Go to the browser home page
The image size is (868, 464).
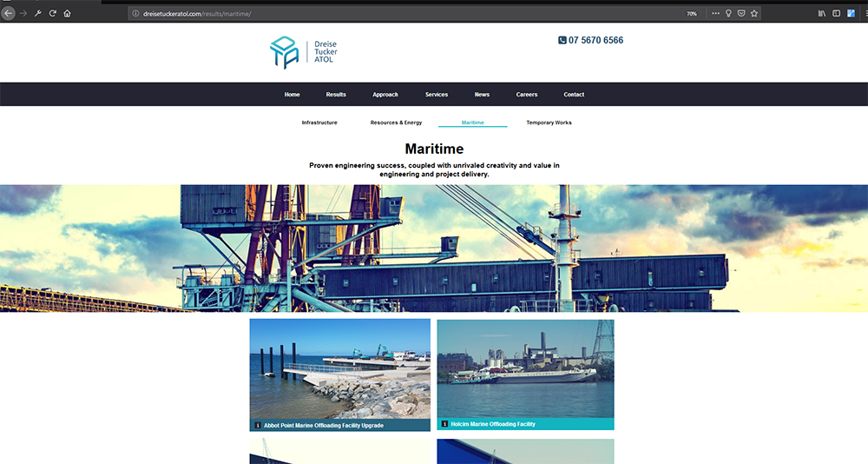click(67, 13)
